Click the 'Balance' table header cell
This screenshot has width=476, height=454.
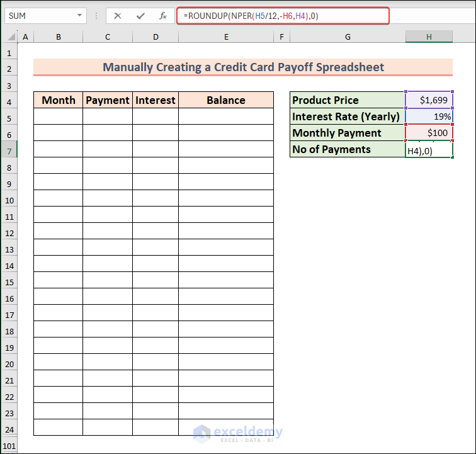[x=226, y=100]
